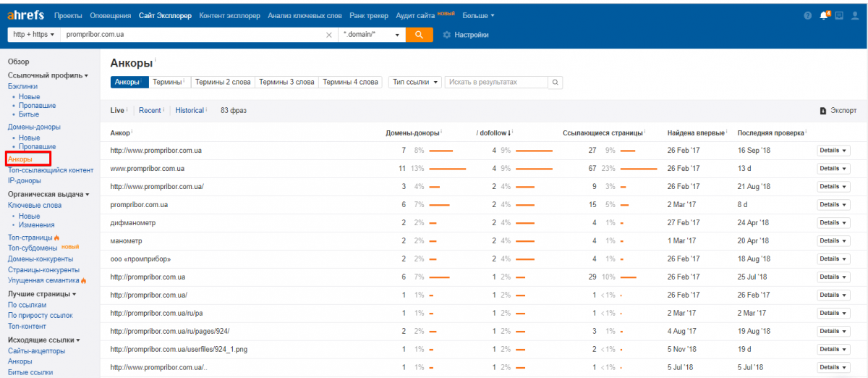This screenshot has height=378, width=868.
Task: Open Домены-конкуренты in the sidebar
Action: pos(41,259)
